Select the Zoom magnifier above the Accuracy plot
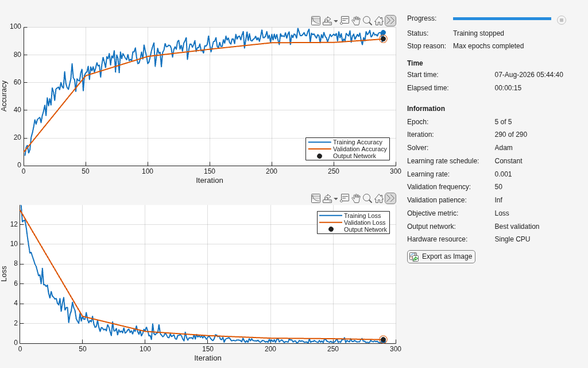 367,21
